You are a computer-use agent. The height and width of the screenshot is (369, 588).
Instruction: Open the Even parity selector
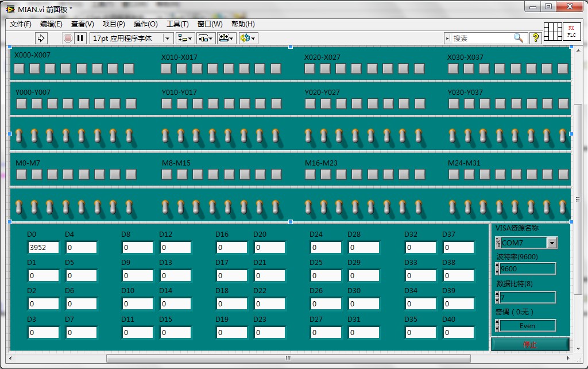point(527,326)
